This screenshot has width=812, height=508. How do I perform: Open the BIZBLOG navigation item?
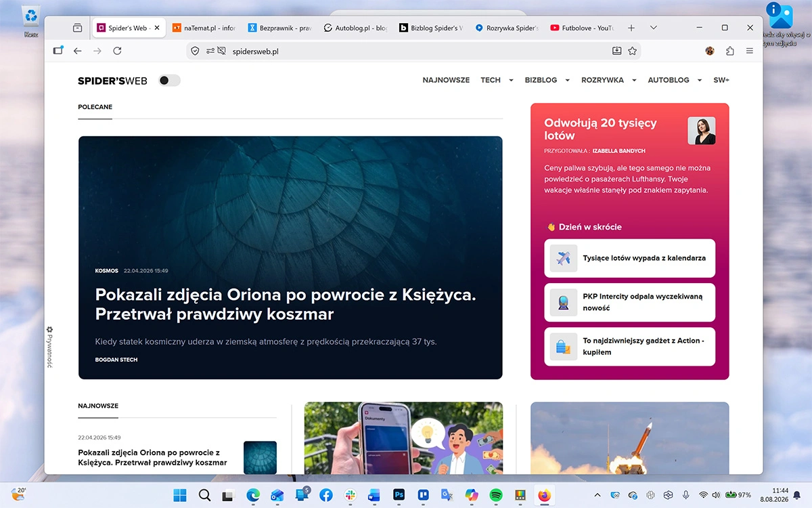[x=541, y=80]
